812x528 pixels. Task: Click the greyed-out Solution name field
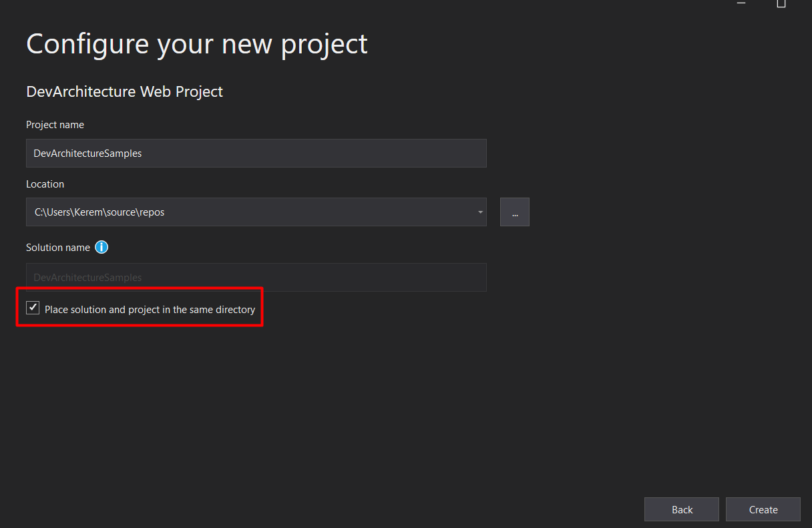(x=256, y=277)
